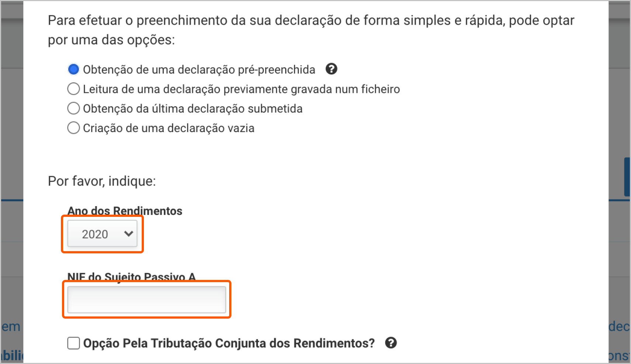Pick "Criação de uma declaração vazia"
The height and width of the screenshot is (364, 631).
pos(73,128)
